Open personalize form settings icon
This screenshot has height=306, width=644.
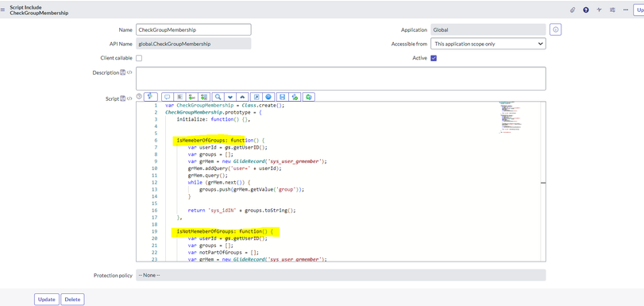(612, 10)
